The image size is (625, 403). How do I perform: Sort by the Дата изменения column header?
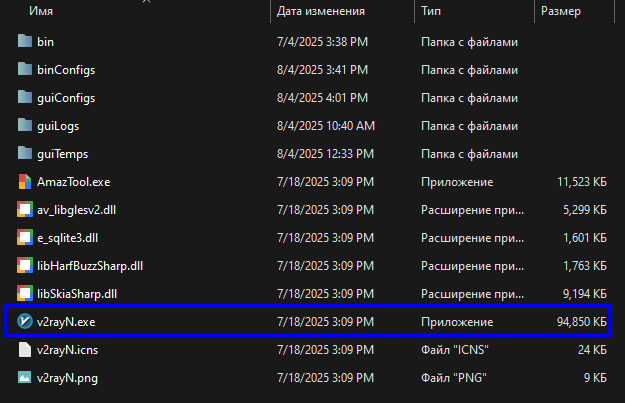pyautogui.click(x=322, y=11)
